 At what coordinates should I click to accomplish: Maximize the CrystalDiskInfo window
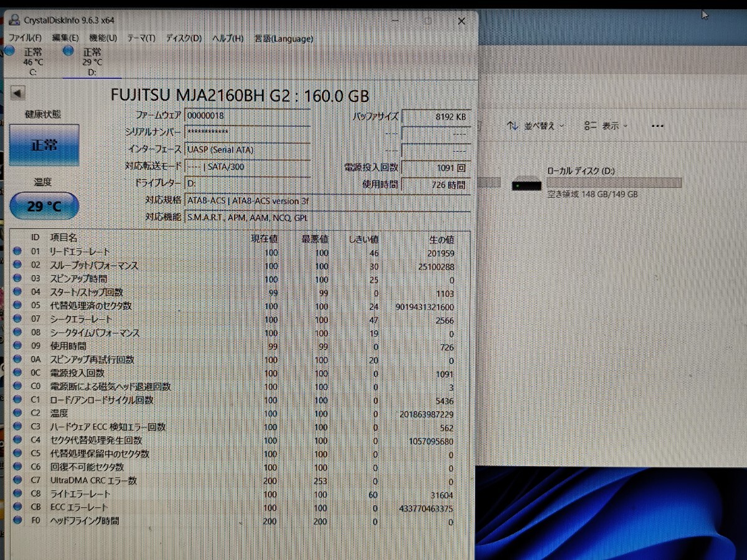pos(428,21)
